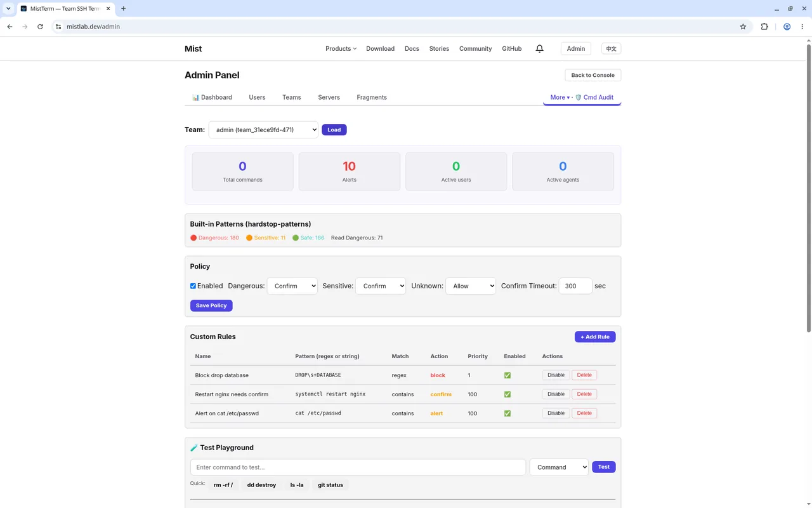812x508 pixels.
Task: Click the + Add Rule button
Action: tap(595, 337)
